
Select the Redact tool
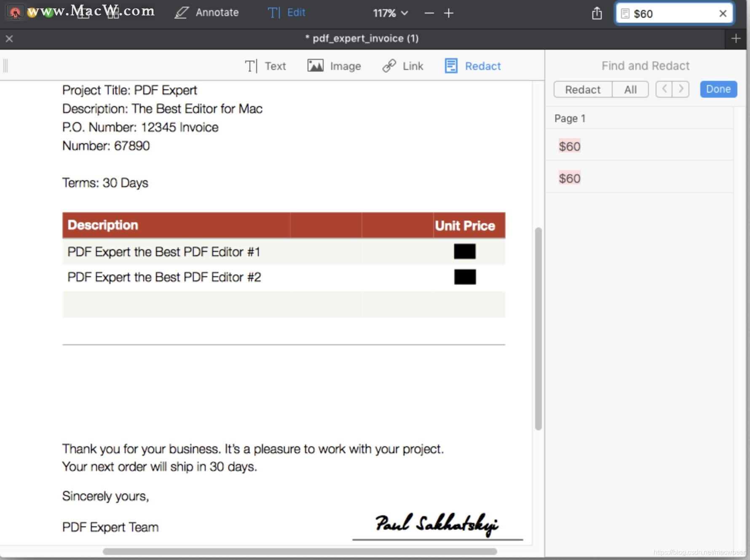[473, 66]
